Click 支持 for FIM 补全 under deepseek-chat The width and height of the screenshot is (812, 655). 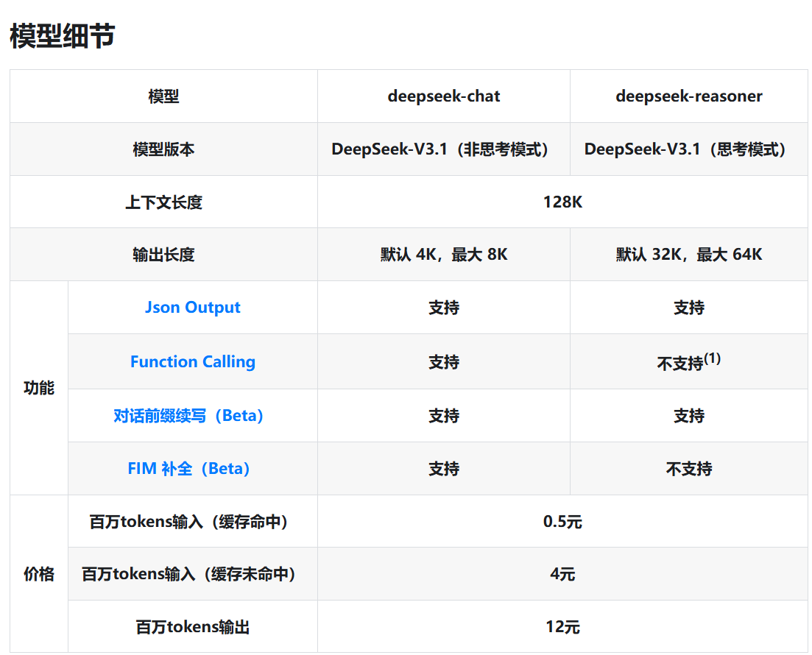pyautogui.click(x=444, y=469)
